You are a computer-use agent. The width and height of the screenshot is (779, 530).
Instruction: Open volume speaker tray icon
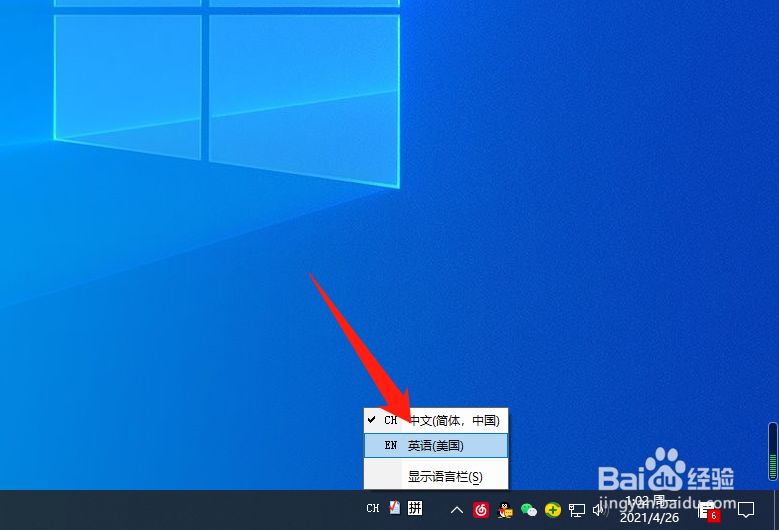(600, 510)
